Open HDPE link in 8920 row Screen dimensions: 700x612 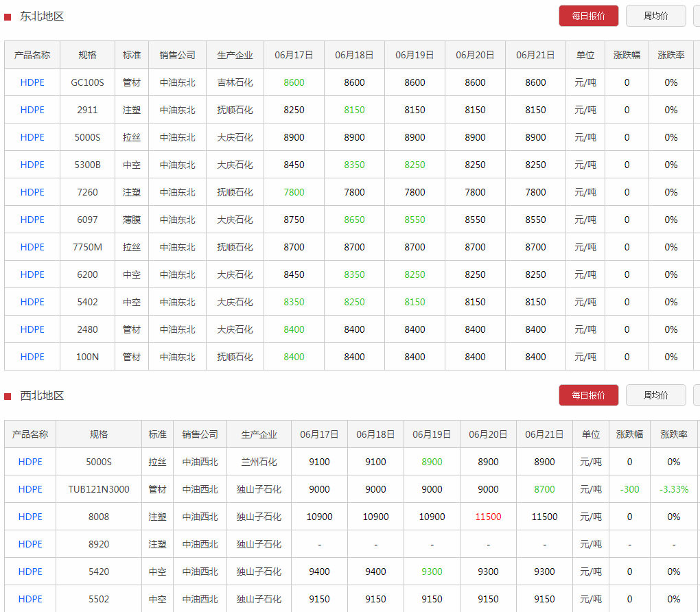[x=30, y=544]
